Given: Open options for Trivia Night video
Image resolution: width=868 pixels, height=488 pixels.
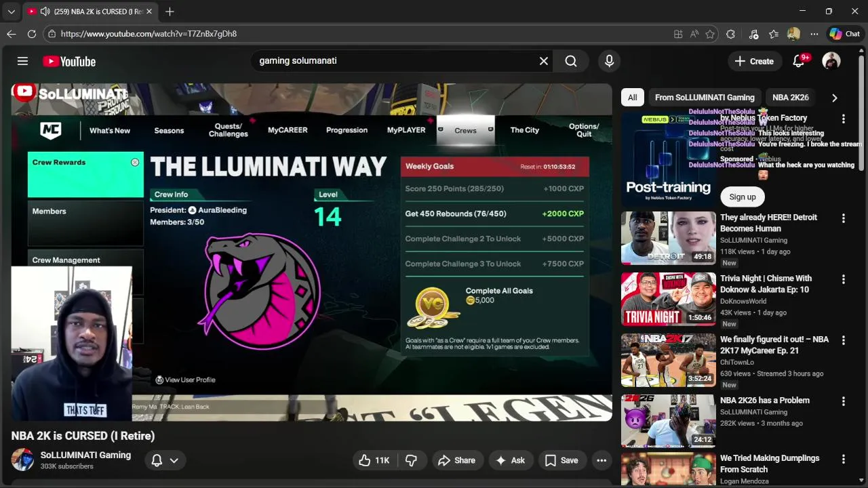Looking at the screenshot, I should coord(844,279).
